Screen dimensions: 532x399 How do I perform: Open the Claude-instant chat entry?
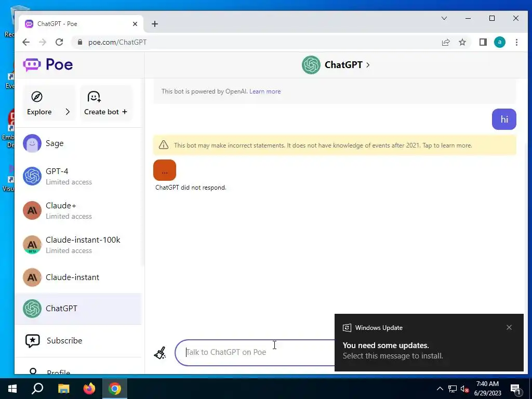click(78, 277)
